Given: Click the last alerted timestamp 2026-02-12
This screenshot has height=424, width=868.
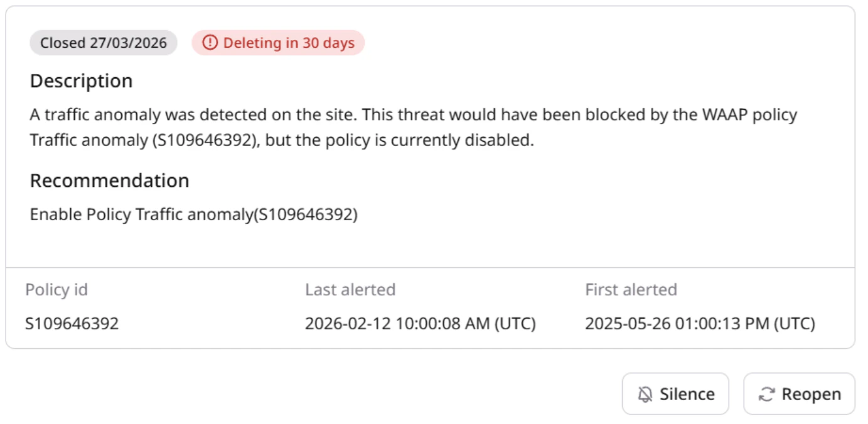Looking at the screenshot, I should point(420,324).
